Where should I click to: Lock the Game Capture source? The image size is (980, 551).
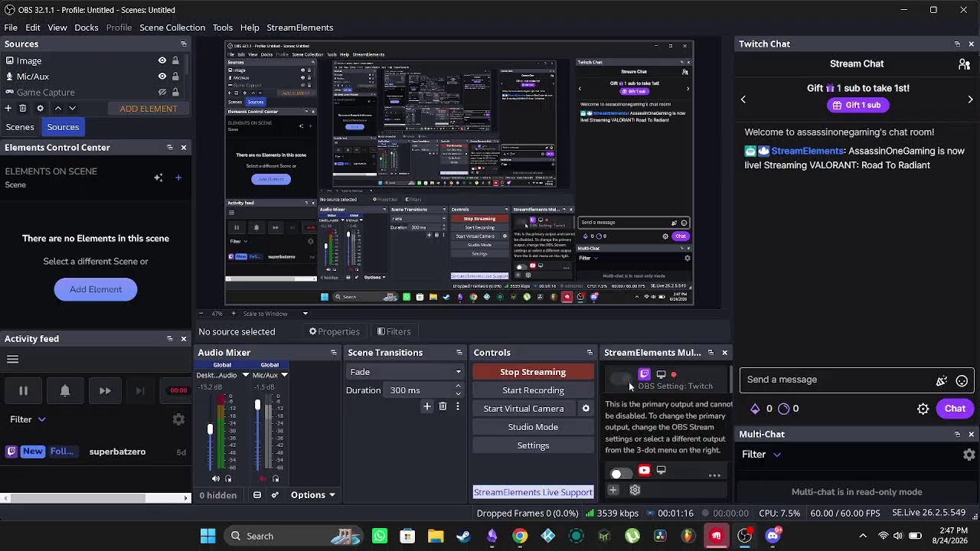pos(175,93)
